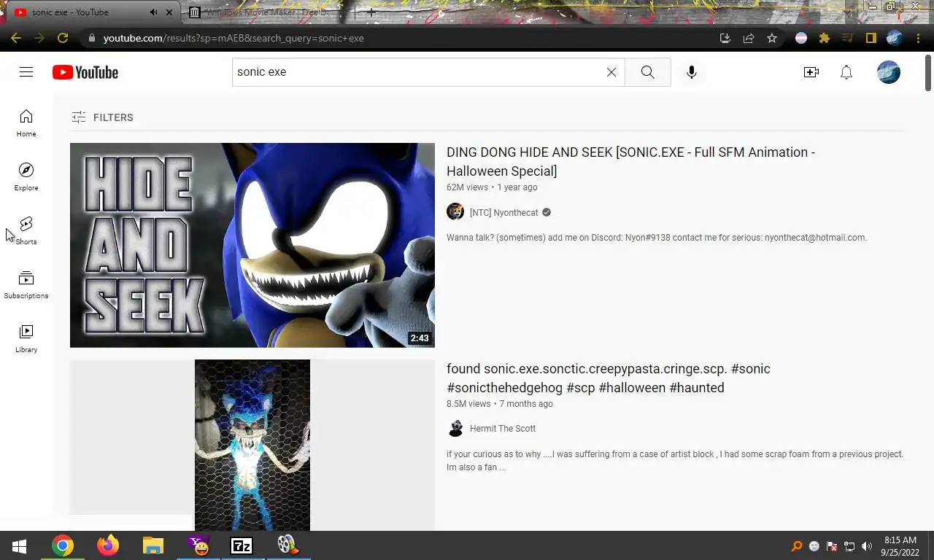
Task: Open the Extensions puzzle piece menu
Action: pyautogui.click(x=825, y=38)
